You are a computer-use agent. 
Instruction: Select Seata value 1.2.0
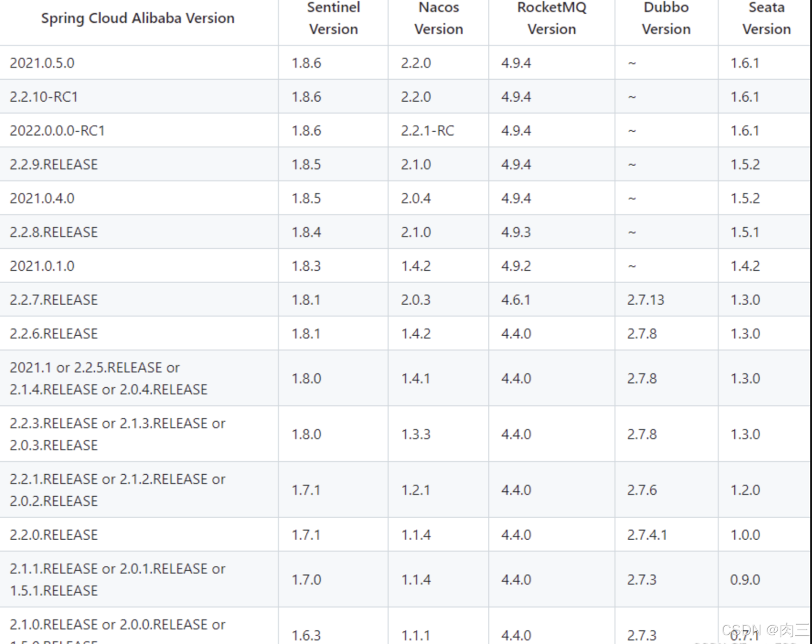pos(745,490)
